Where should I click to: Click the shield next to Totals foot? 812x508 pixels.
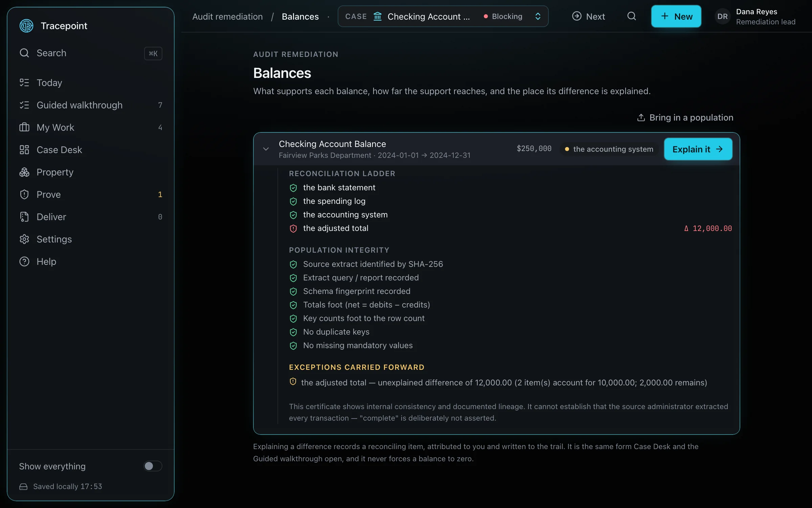[293, 305]
